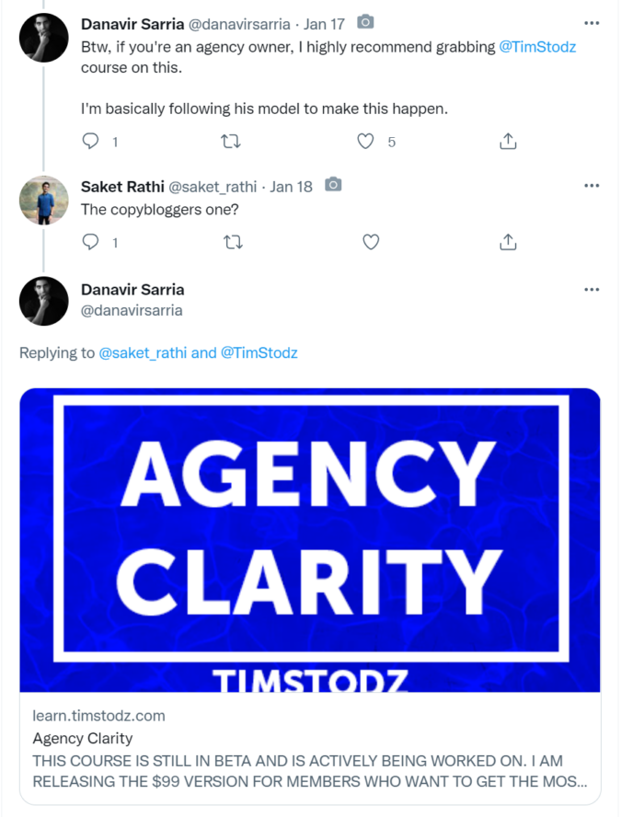Share Danavir Sarria's course recommendation tweet
Screen dimensions: 644x817
click(x=508, y=142)
